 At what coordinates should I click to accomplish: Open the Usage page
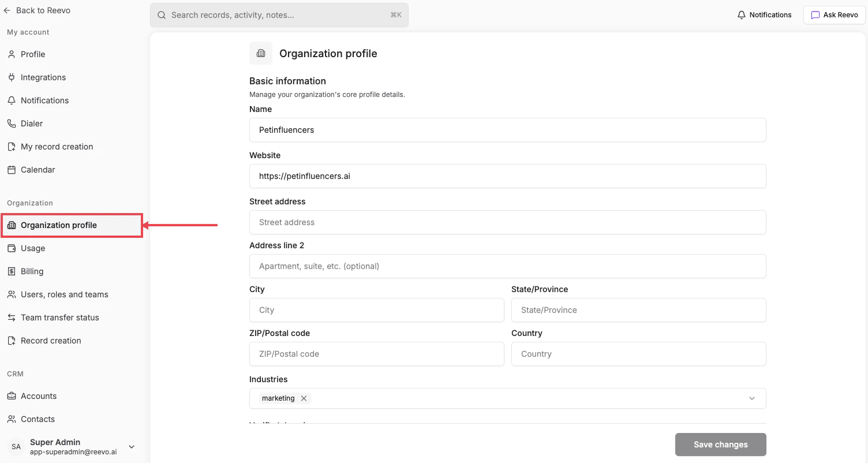point(73,248)
